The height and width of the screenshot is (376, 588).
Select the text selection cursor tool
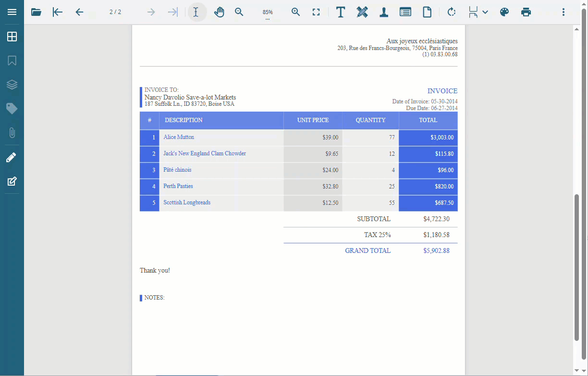tap(196, 12)
